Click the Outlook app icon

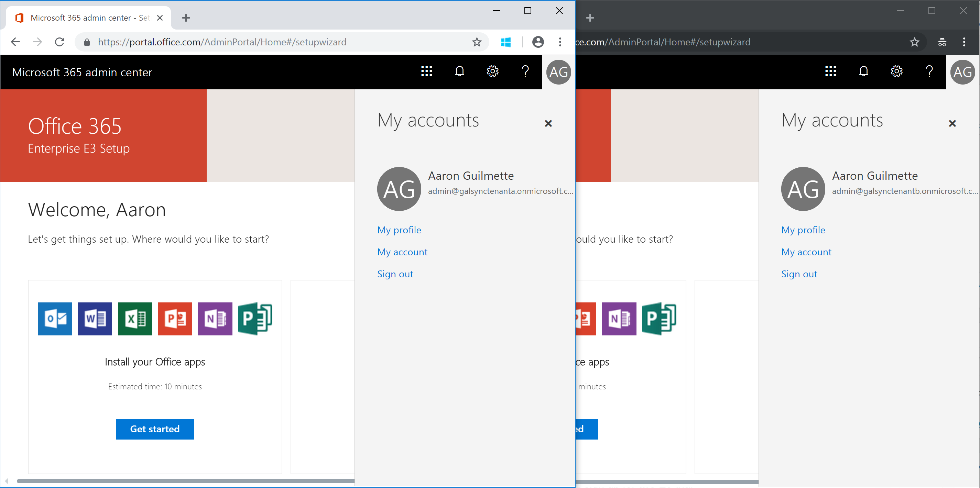pos(55,319)
